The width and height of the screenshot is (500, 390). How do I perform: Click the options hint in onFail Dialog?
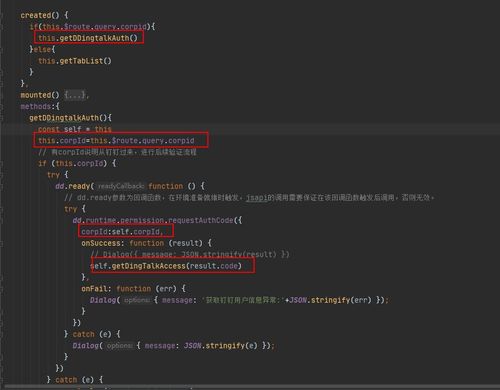point(137,300)
